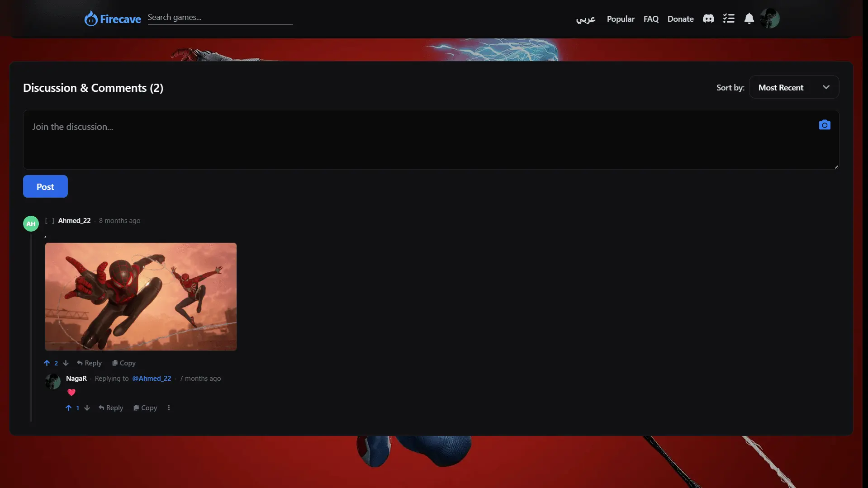
Task: Follow the @Ahmed_22 mention link
Action: [152, 379]
